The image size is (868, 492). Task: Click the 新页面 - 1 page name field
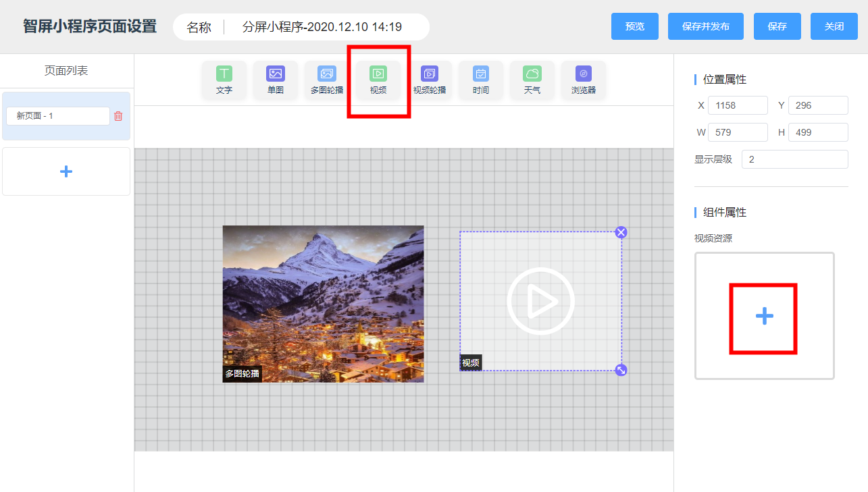(x=58, y=116)
